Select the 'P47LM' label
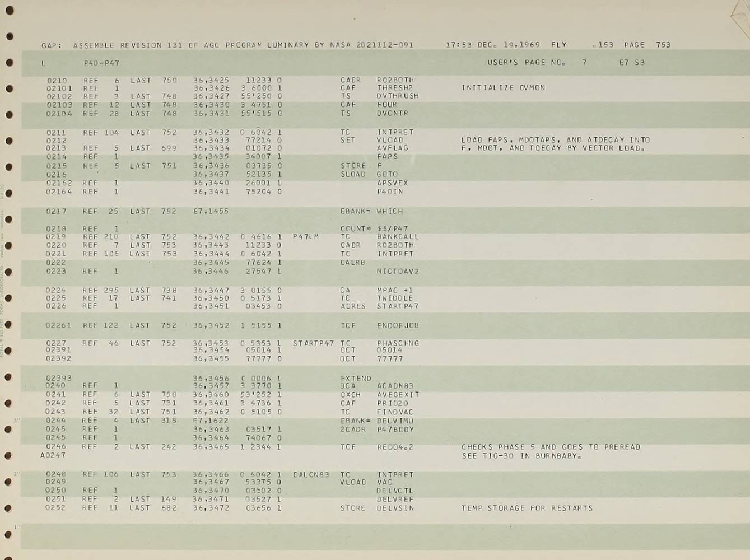Image resolution: width=750 pixels, height=560 pixels. click(x=306, y=237)
